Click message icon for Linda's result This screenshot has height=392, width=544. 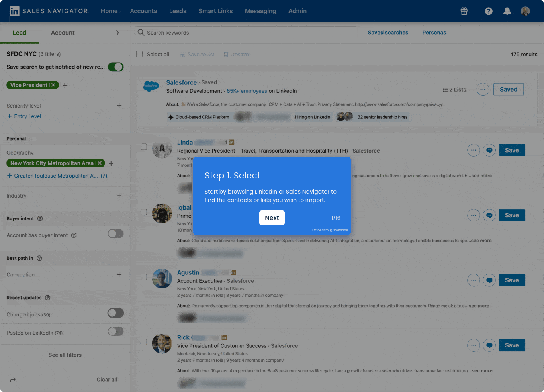tap(489, 150)
